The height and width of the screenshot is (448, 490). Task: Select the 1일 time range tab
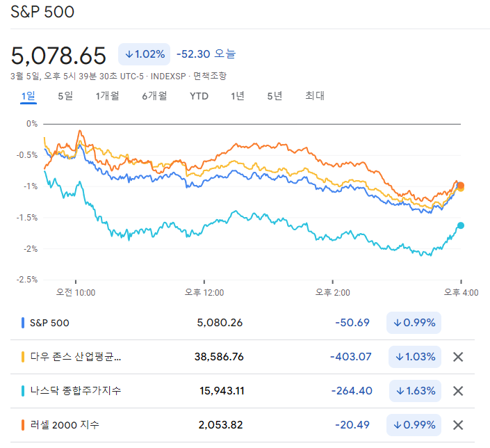tap(28, 96)
